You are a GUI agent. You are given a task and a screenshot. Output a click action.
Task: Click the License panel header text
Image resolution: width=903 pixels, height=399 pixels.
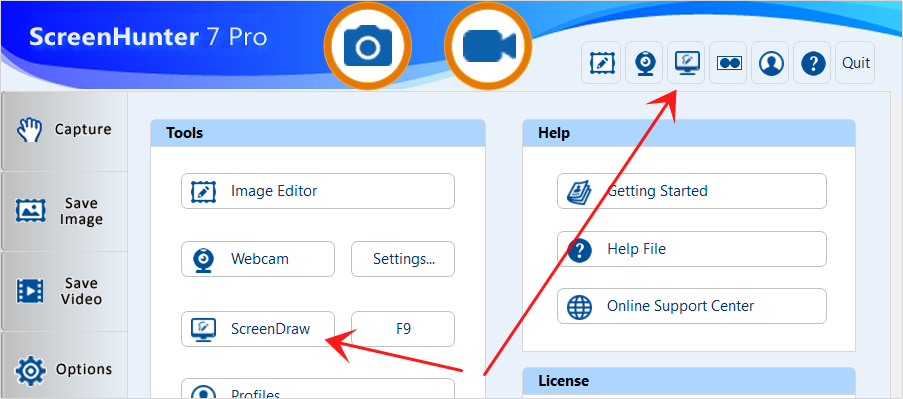[x=564, y=381]
